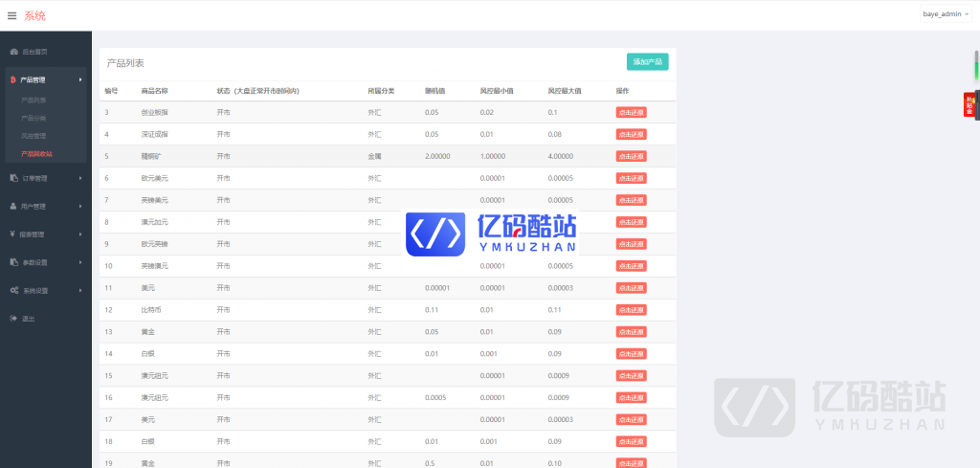This screenshot has height=468, width=980.
Task: Click the 金属 category cell
Action: (374, 156)
